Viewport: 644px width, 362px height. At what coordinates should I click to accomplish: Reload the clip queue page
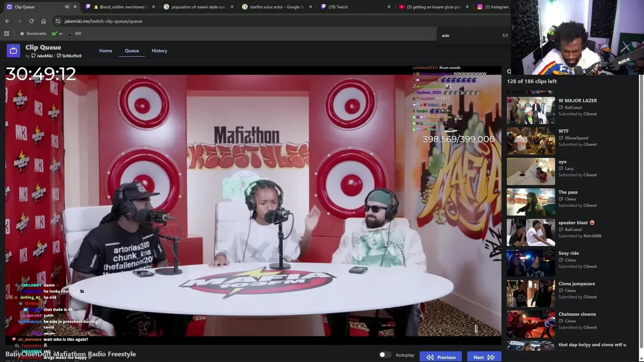[x=31, y=21]
